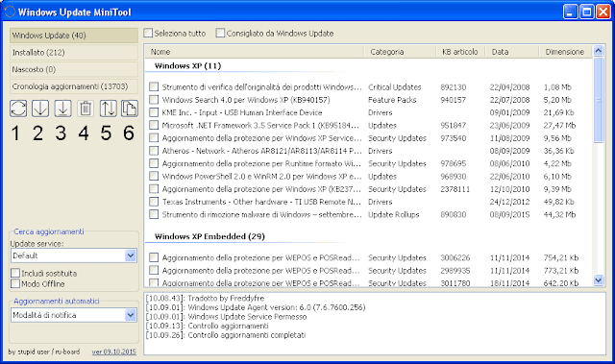Click the scrollbar up arrow in the update list
615x364 pixels.
pyautogui.click(x=599, y=51)
